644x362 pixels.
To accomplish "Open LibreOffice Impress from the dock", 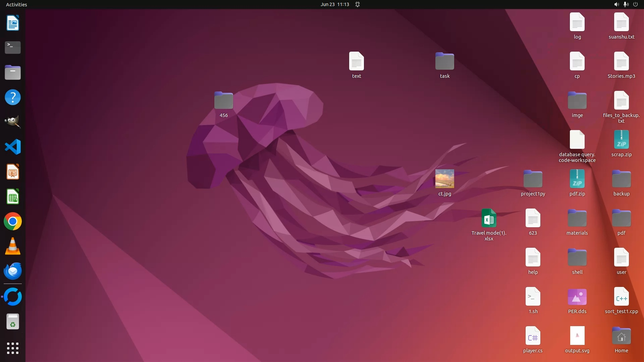I will pos(13,172).
